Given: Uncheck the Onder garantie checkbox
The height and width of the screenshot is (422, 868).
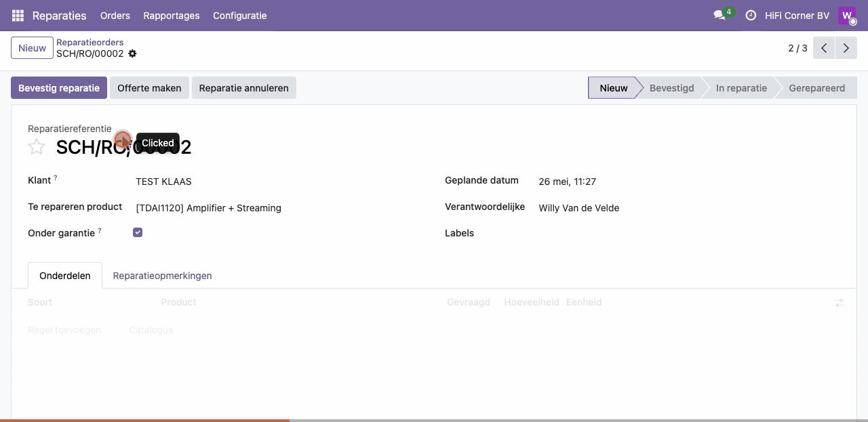Looking at the screenshot, I should pos(138,232).
